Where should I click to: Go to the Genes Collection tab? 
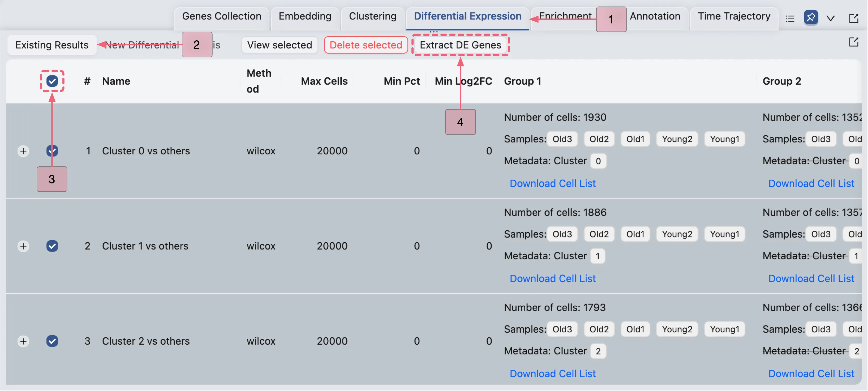coord(221,16)
